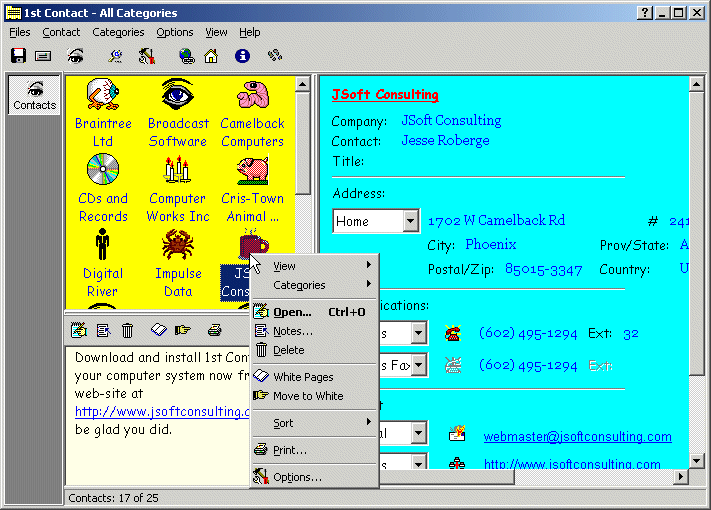Select the Cris-Town Animal contact
711x510 pixels.
click(x=253, y=188)
